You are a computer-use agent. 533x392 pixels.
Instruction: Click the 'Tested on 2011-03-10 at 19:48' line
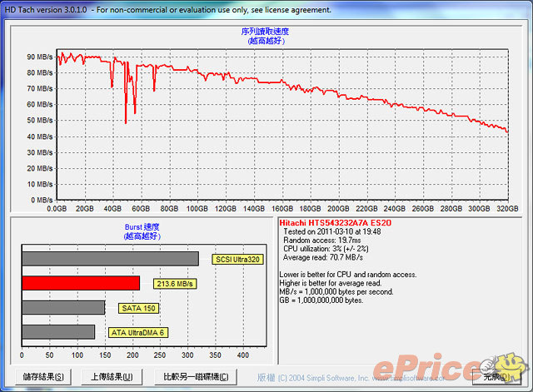pyautogui.click(x=332, y=231)
